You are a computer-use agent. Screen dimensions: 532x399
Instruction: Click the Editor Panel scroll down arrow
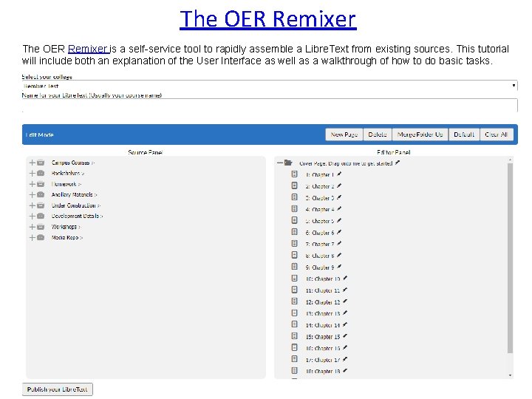pos(510,375)
